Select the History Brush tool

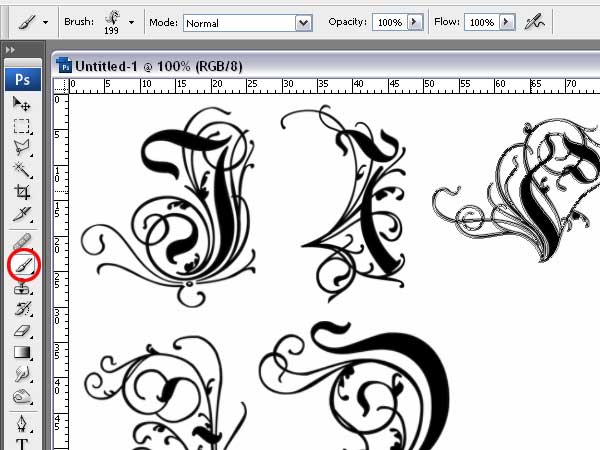[x=22, y=308]
